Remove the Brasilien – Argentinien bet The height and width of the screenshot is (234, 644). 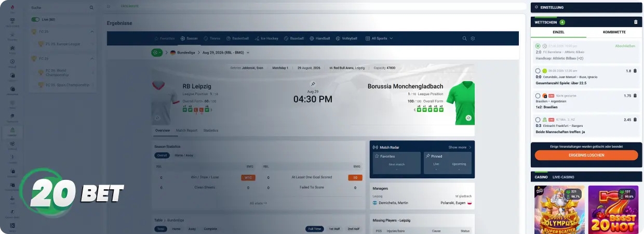coord(635,96)
